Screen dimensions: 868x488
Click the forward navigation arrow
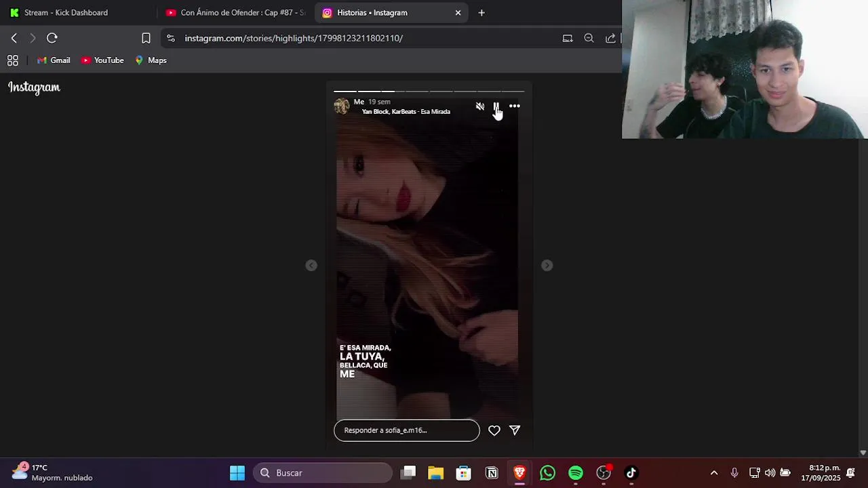pyautogui.click(x=33, y=38)
